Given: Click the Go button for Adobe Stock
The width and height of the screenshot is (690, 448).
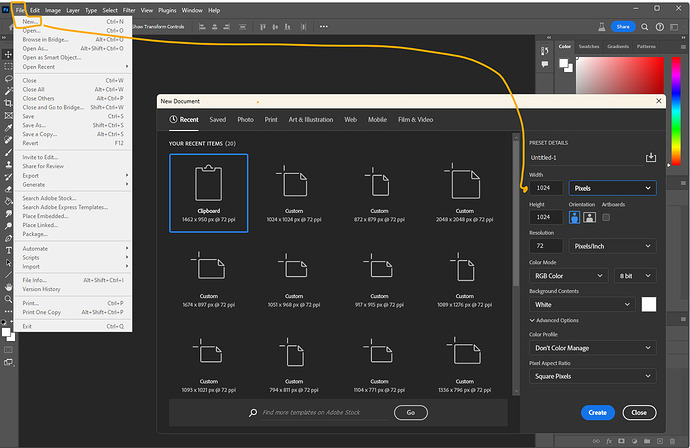Looking at the screenshot, I should click(x=411, y=412).
